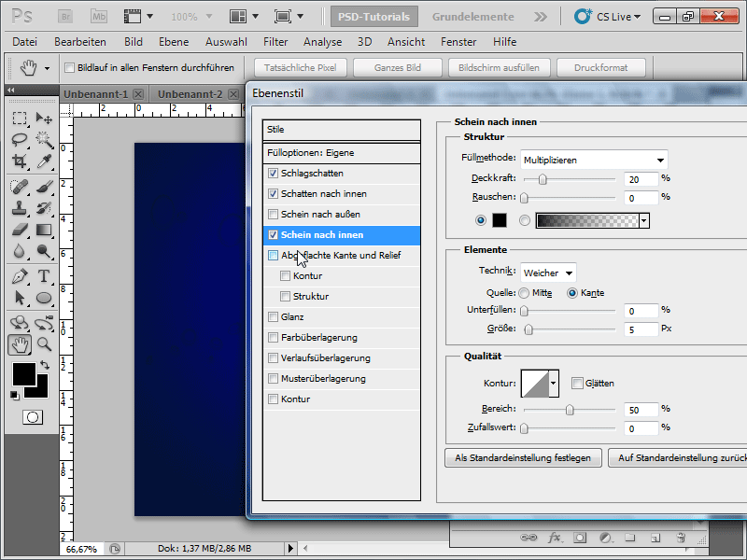
Task: Select the Clone Stamp tool
Action: [20, 208]
